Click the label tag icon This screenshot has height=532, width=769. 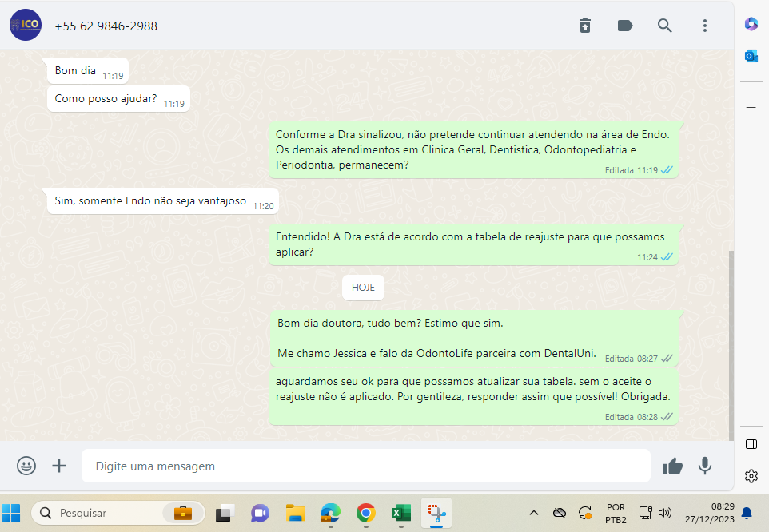pyautogui.click(x=625, y=26)
